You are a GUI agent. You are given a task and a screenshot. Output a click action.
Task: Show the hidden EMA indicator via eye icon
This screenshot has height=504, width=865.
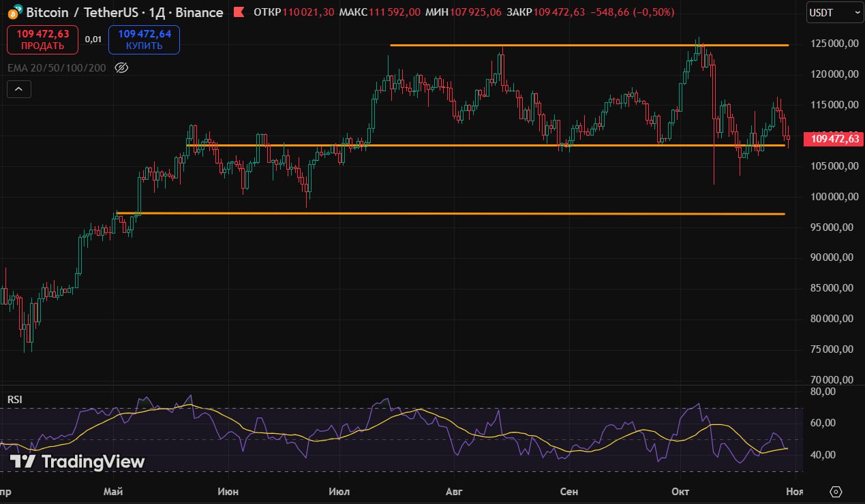tap(121, 67)
